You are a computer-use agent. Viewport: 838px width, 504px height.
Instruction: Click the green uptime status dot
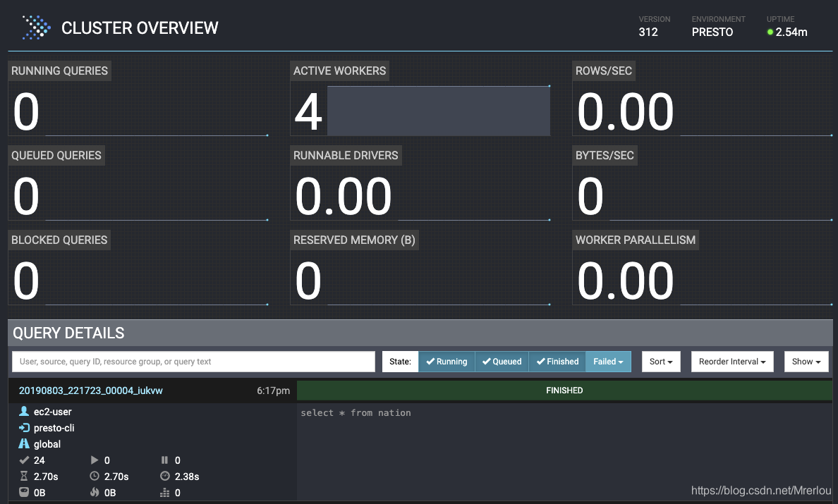[x=770, y=32]
